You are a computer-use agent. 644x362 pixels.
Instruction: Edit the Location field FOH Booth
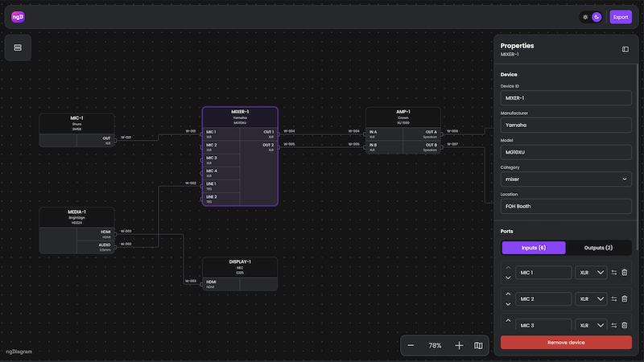point(566,207)
